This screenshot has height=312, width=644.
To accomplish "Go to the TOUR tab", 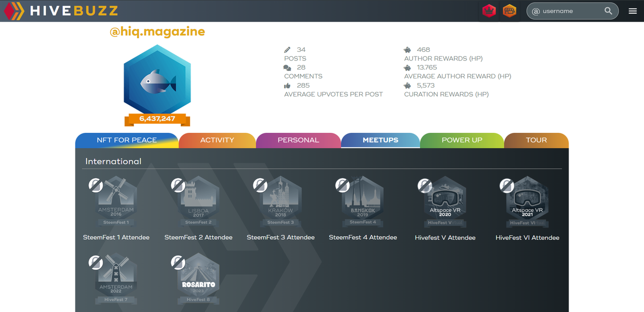I will click(536, 140).
